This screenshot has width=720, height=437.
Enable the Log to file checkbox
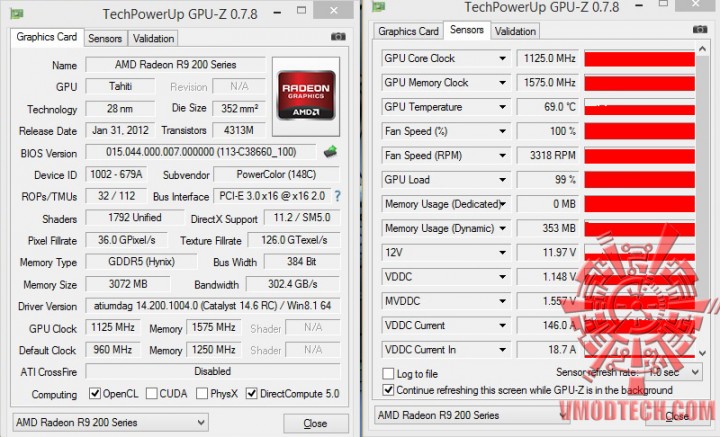click(388, 373)
